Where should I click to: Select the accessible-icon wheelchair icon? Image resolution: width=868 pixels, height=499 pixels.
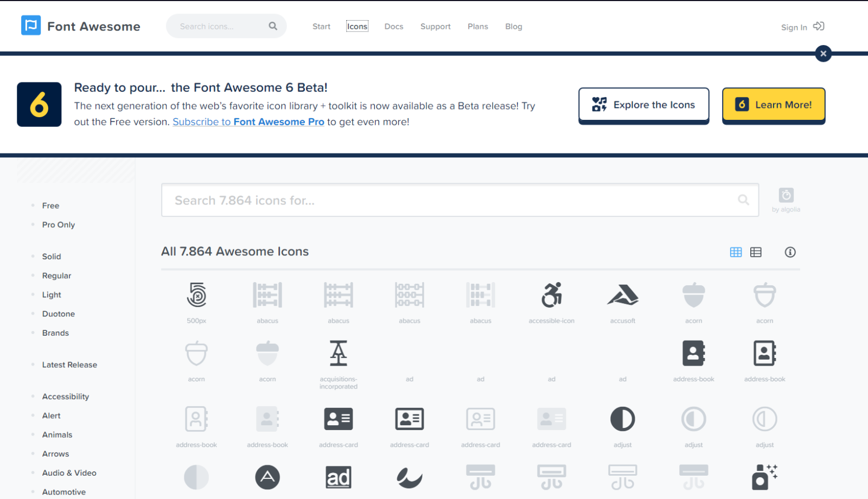[551, 296]
